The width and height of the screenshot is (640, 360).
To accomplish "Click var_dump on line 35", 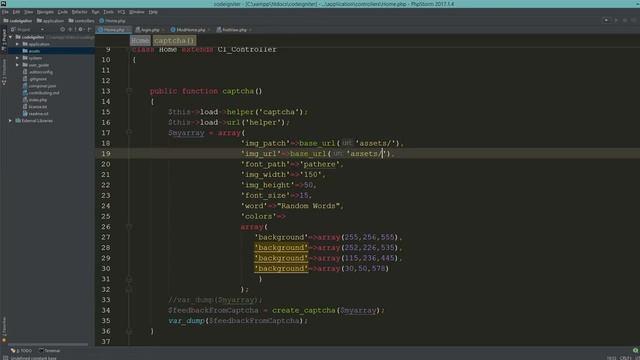I will pyautogui.click(x=186, y=321).
